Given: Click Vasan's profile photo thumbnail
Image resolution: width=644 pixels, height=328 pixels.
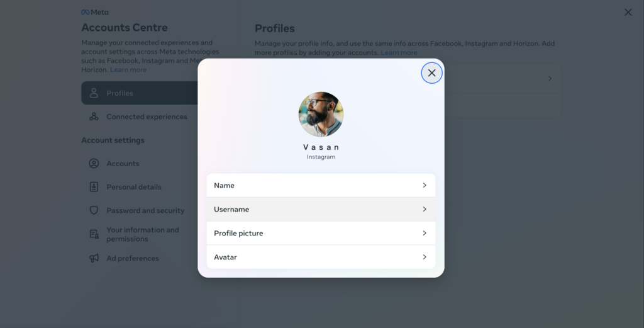Looking at the screenshot, I should coord(321,115).
